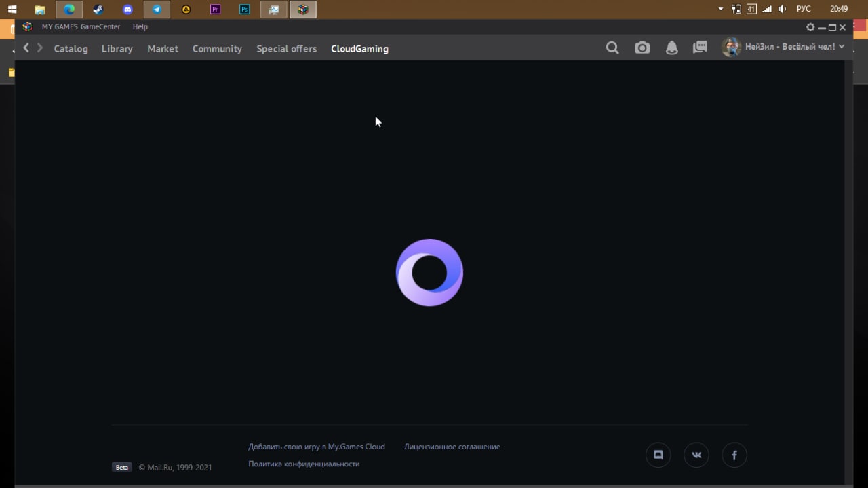Open the Facebook social icon
Viewport: 868px width, 488px height.
734,455
